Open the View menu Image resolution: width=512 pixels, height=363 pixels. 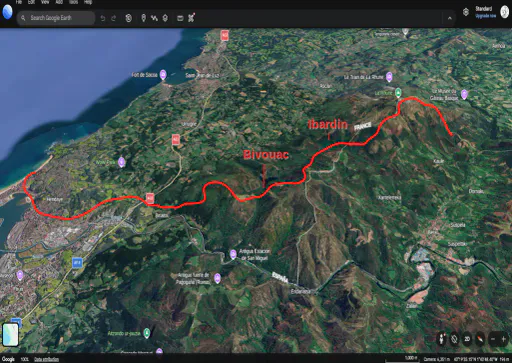click(45, 2)
